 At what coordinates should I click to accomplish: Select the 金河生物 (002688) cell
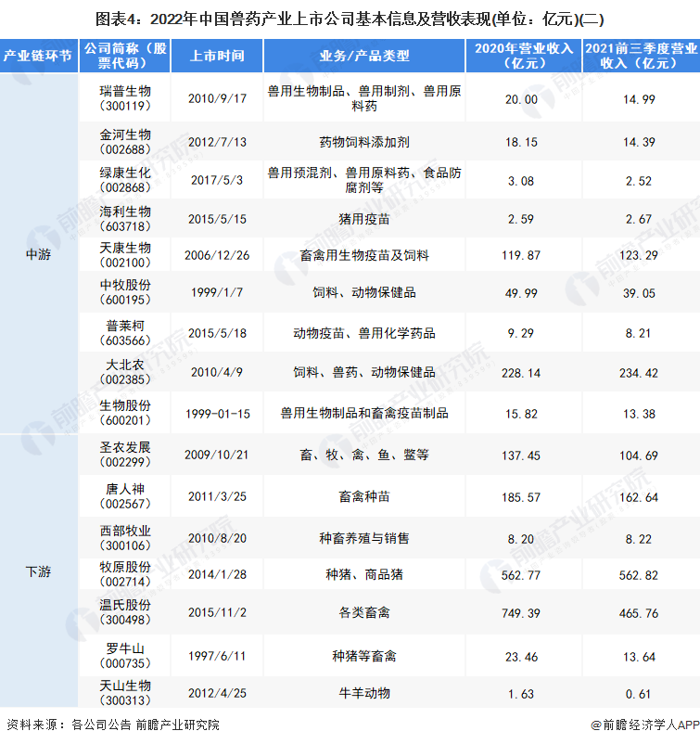pos(125,142)
